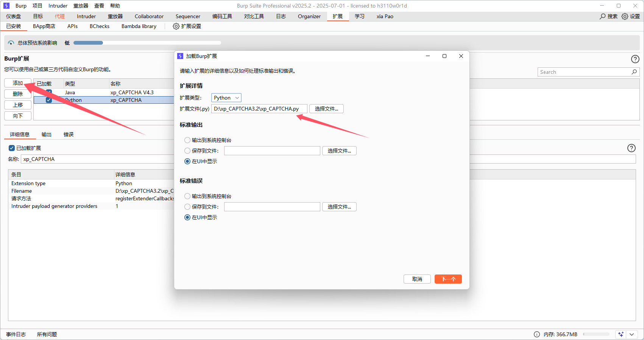The height and width of the screenshot is (340, 644).
Task: Click the extension settings gear icon
Action: point(176,26)
